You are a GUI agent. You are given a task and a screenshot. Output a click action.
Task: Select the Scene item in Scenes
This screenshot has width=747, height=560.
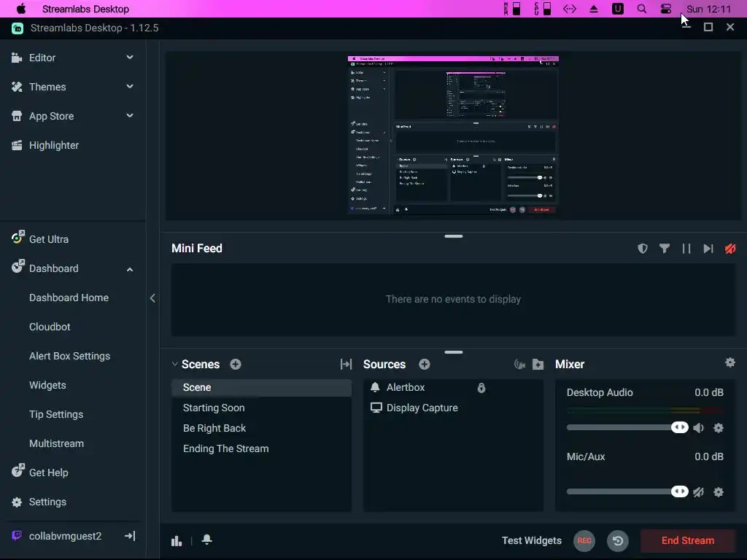point(262,388)
